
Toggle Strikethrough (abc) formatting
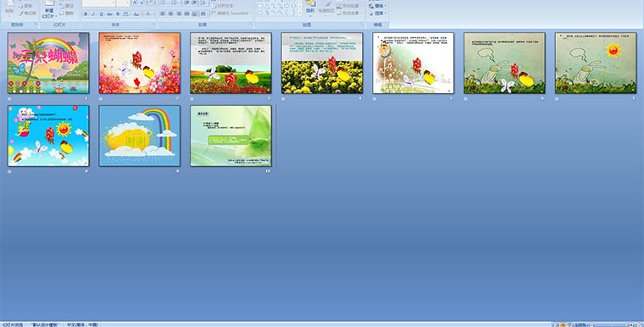(x=109, y=14)
